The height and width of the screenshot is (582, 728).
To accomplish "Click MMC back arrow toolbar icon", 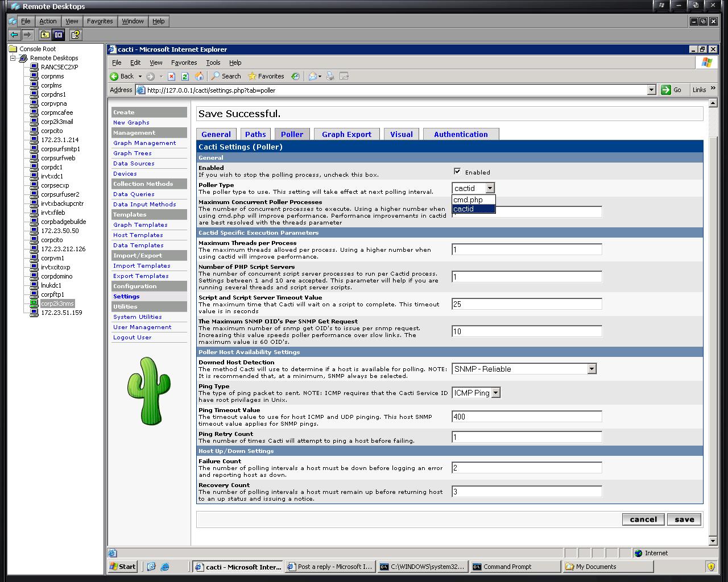I will [x=14, y=35].
